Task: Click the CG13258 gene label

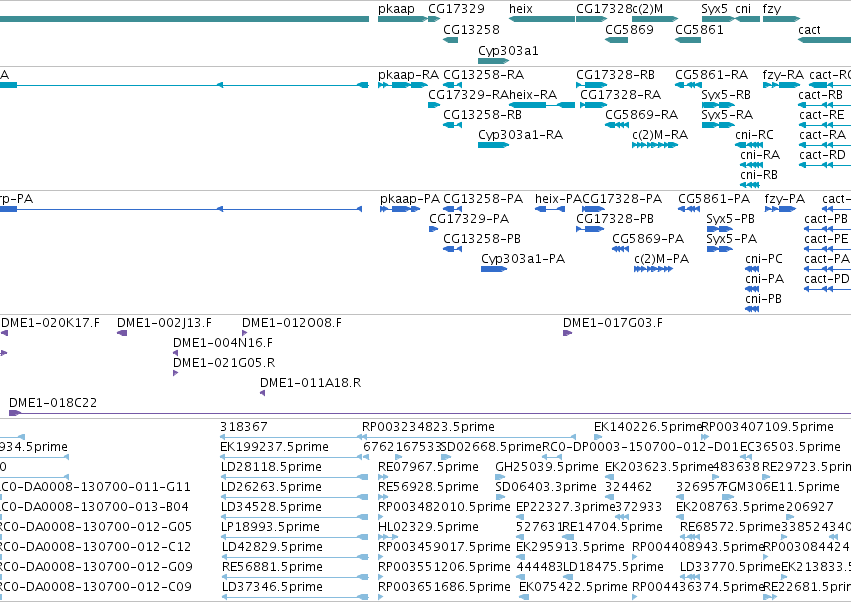Action: (x=471, y=30)
